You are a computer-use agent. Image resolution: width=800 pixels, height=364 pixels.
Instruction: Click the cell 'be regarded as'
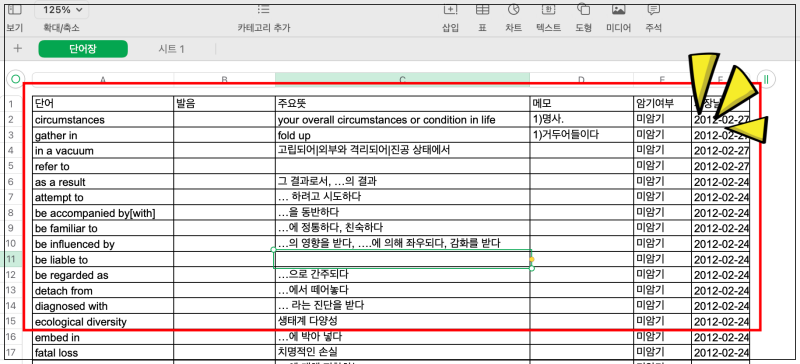click(103, 275)
